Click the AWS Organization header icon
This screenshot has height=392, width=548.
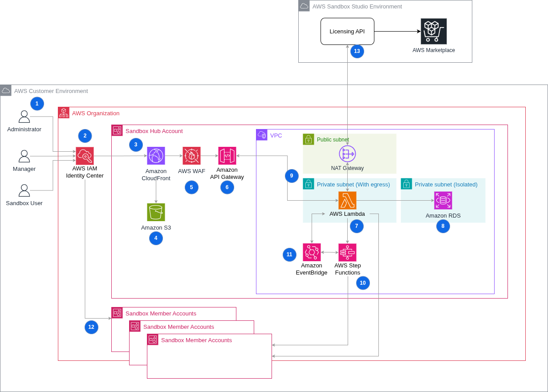pyautogui.click(x=63, y=113)
